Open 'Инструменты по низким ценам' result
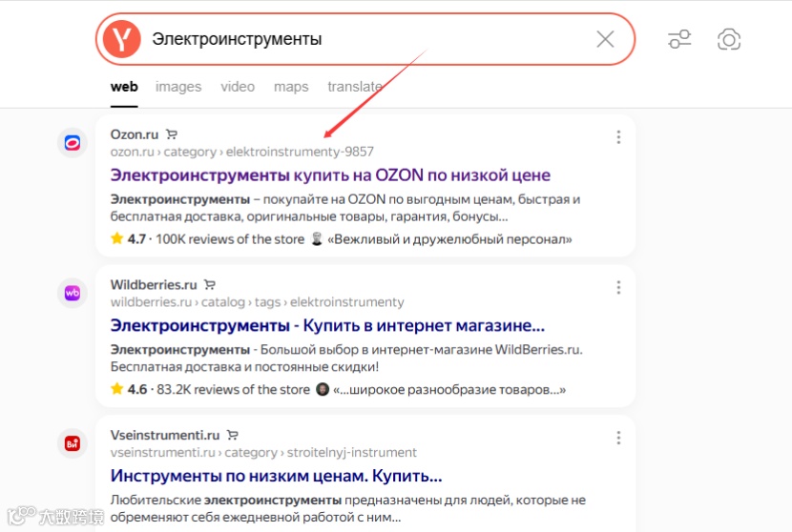The image size is (792, 532). point(277,476)
